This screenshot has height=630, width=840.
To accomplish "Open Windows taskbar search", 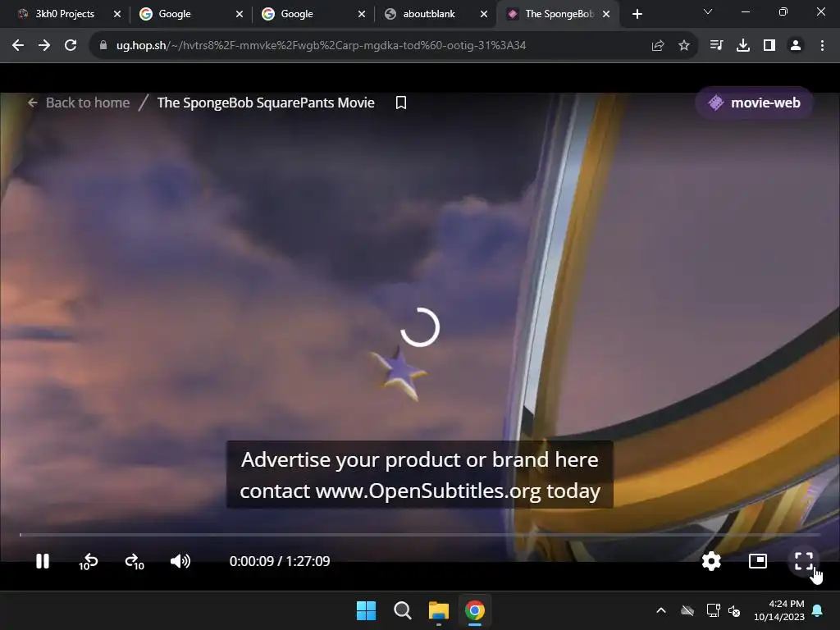I will 402,610.
